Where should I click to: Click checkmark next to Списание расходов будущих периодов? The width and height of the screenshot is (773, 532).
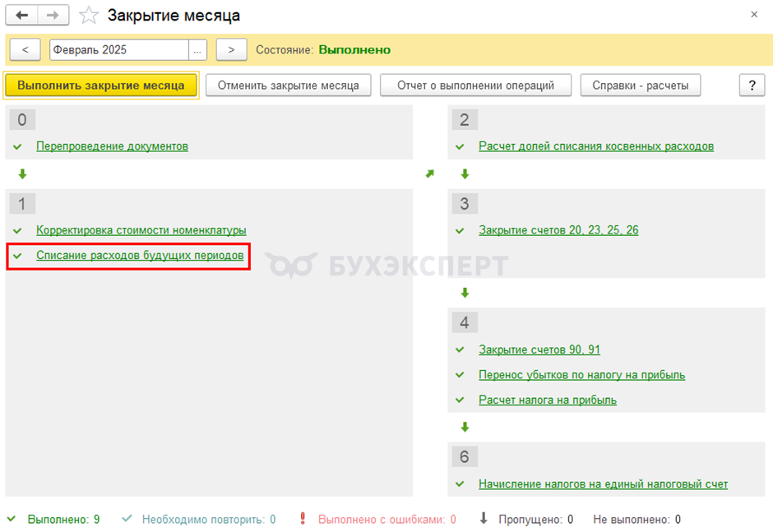18,256
